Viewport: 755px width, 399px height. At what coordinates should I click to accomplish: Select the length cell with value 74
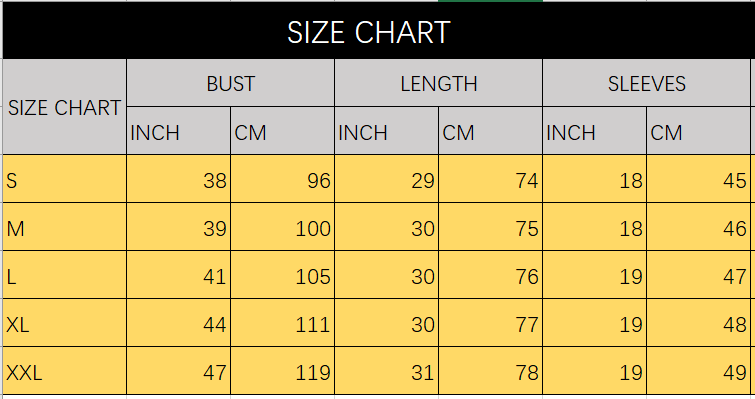tap(490, 179)
